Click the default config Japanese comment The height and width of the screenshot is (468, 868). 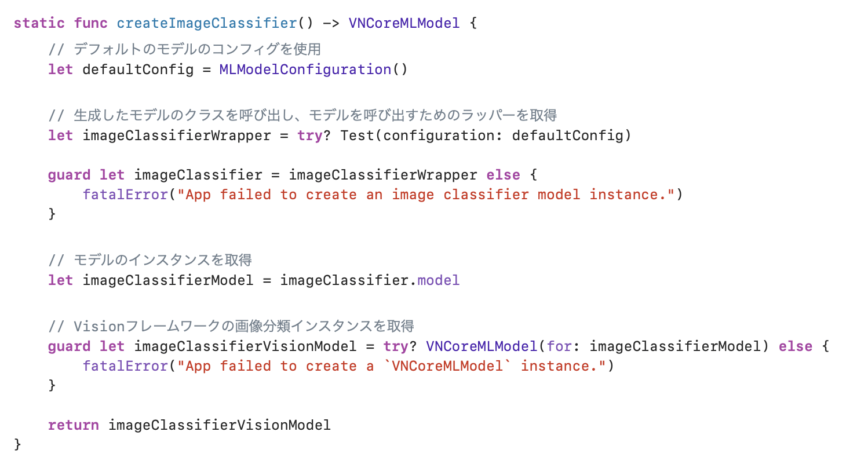click(x=185, y=50)
